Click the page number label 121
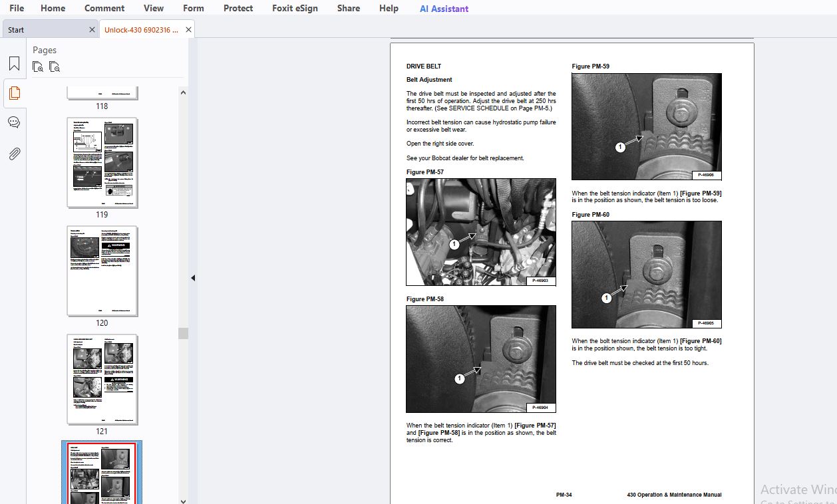The width and height of the screenshot is (837, 504). tap(102, 432)
